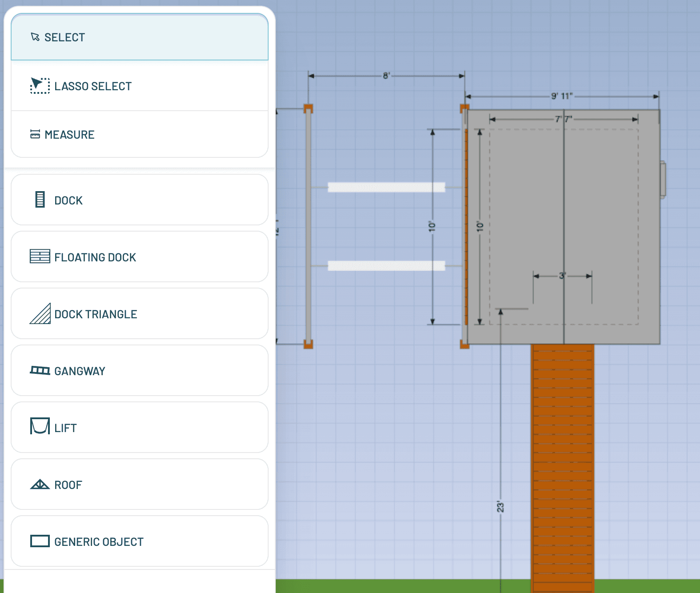Click the 7' 7" dimension label

click(563, 119)
